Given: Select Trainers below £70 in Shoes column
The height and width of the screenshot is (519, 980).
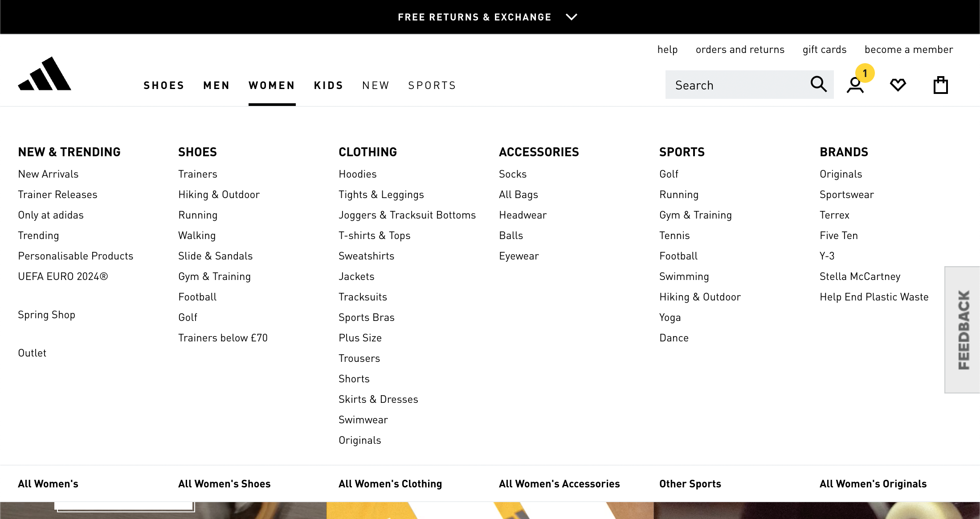Looking at the screenshot, I should click(x=223, y=337).
